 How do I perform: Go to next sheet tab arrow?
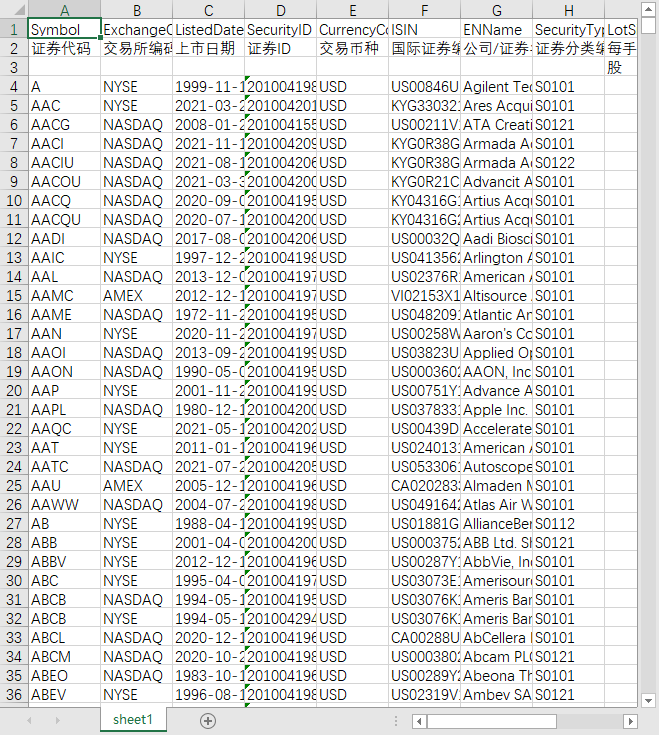coord(58,720)
